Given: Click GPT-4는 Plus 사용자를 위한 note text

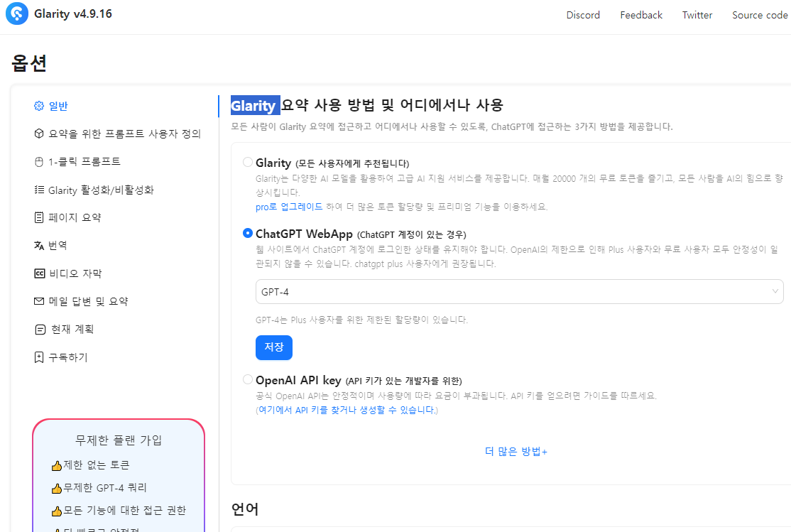Looking at the screenshot, I should [361, 320].
